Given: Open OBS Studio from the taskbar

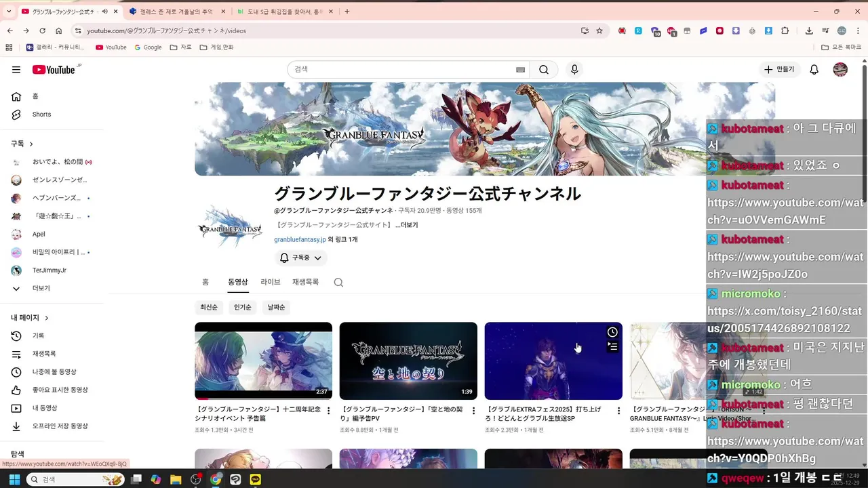Looking at the screenshot, I should click(x=196, y=479).
